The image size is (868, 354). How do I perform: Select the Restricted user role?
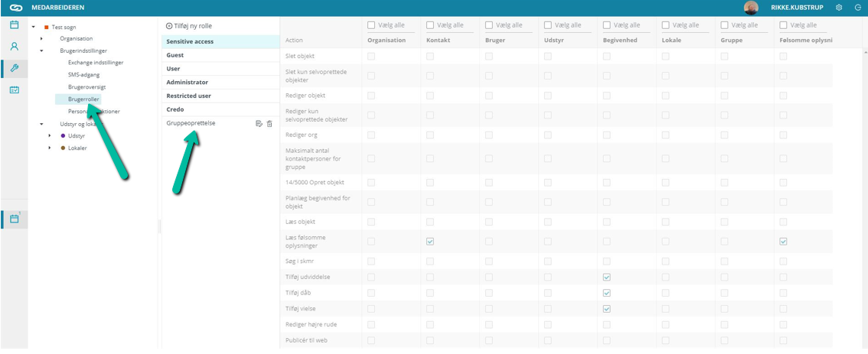coord(220,96)
